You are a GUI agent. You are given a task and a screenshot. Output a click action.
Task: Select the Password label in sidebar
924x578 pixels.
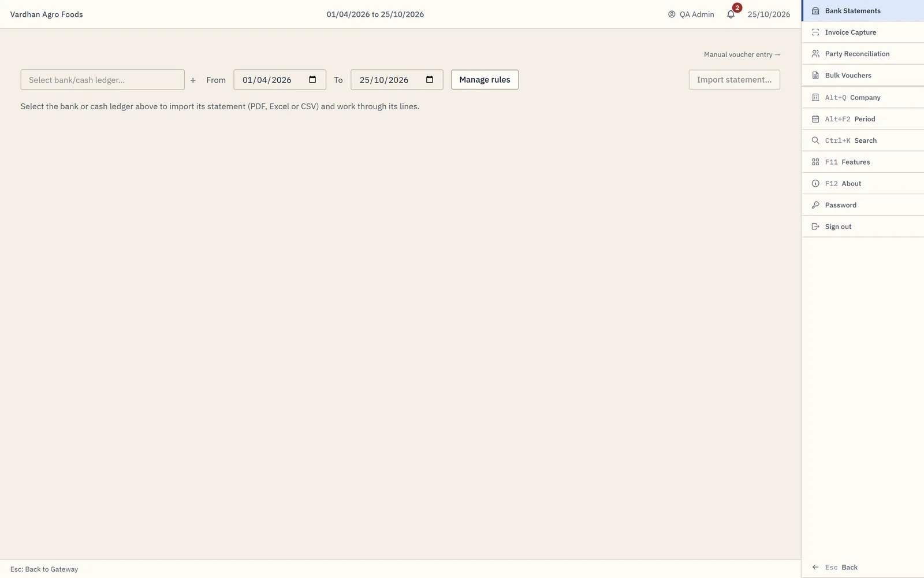pos(840,205)
